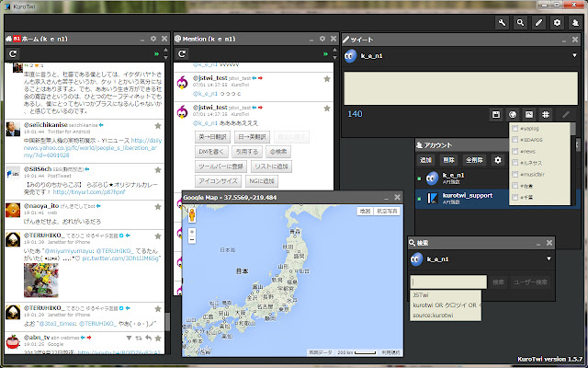Click the DMを書く button
The width and height of the screenshot is (588, 368).
pyautogui.click(x=212, y=151)
